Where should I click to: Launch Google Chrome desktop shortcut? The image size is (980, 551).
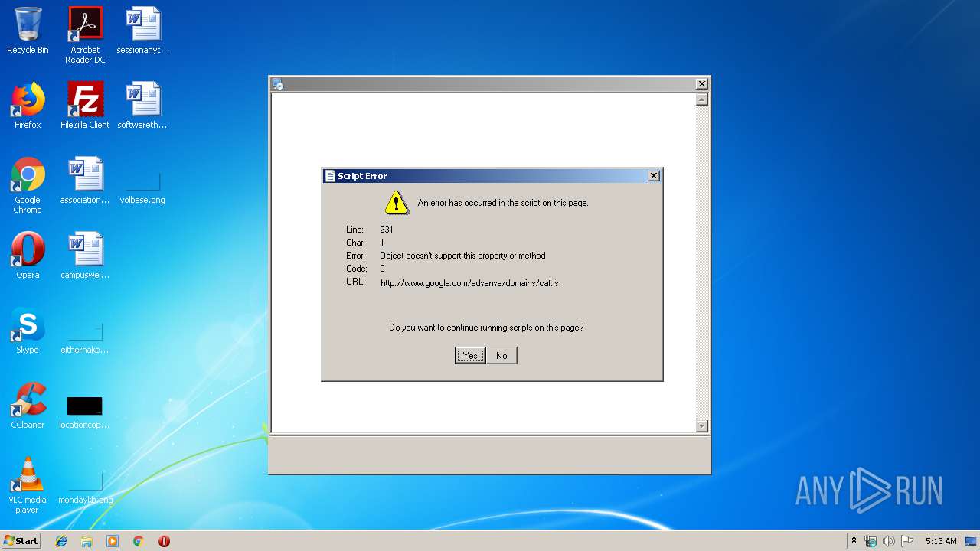[x=28, y=185]
